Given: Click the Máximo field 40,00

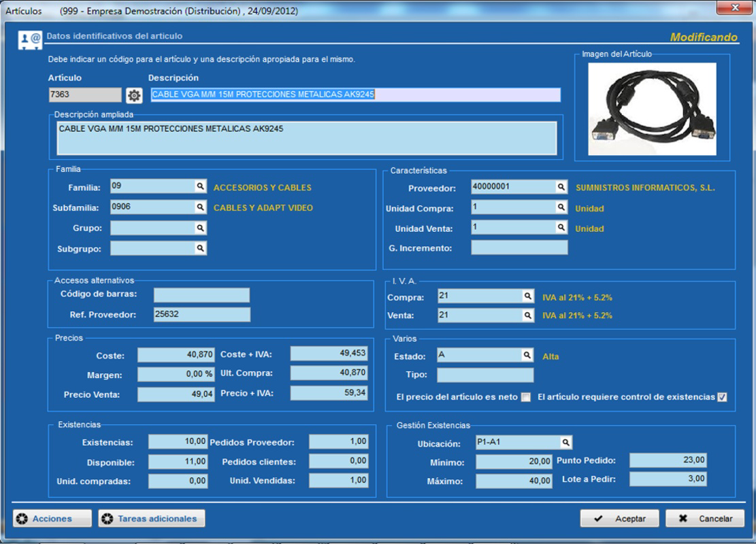Looking at the screenshot, I should point(514,481).
